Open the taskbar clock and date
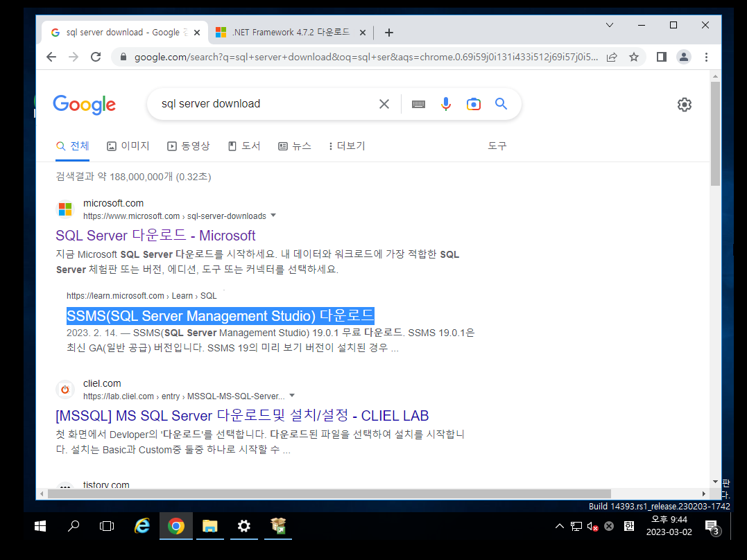Image resolution: width=747 pixels, height=560 pixels. (x=669, y=526)
